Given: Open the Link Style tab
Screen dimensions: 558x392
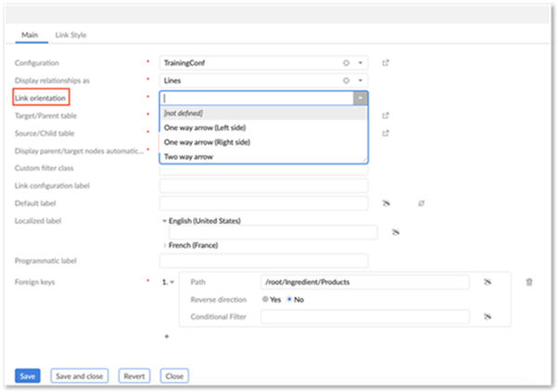Looking at the screenshot, I should click(x=71, y=34).
